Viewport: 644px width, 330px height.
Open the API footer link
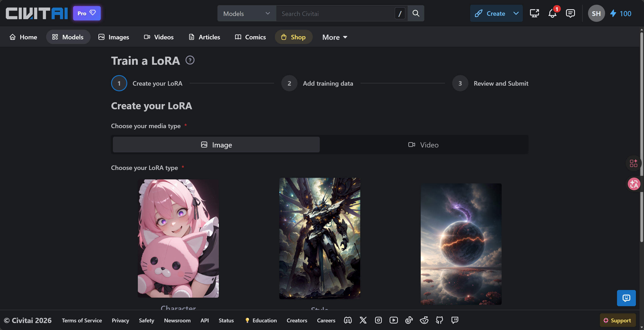204,321
